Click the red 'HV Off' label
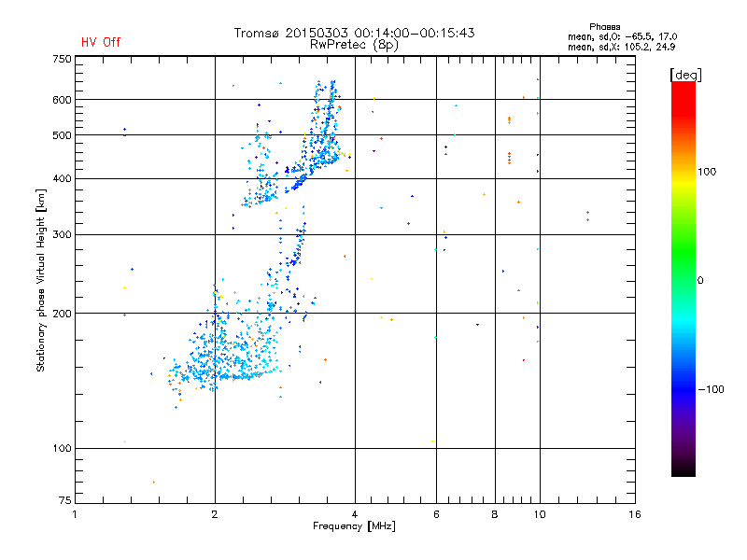Image resolution: width=747 pixels, height=560 pixels. [101, 42]
